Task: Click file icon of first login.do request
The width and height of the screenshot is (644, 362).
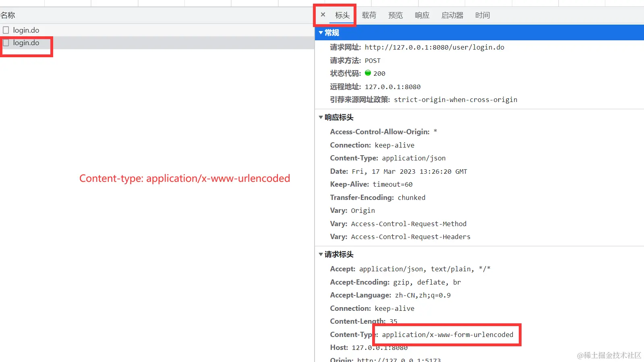Action: point(6,30)
